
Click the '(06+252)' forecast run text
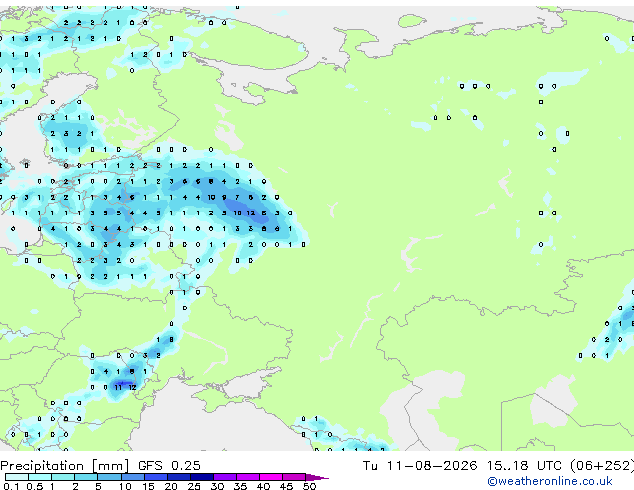pos(602,466)
